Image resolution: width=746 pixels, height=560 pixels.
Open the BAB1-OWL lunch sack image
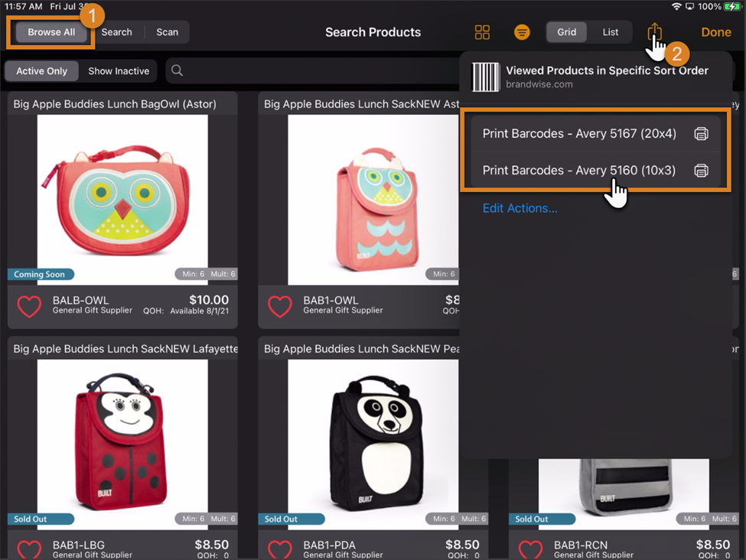click(x=373, y=200)
